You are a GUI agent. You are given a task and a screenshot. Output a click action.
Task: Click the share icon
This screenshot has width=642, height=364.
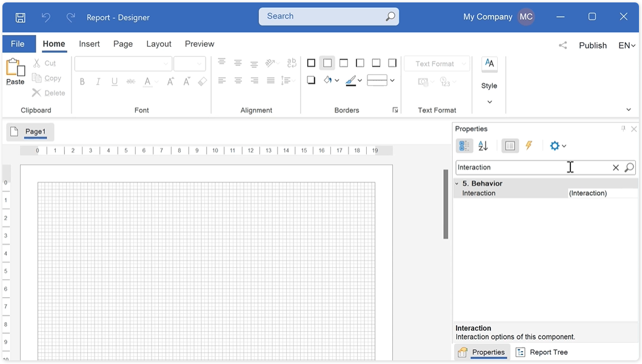coord(563,45)
